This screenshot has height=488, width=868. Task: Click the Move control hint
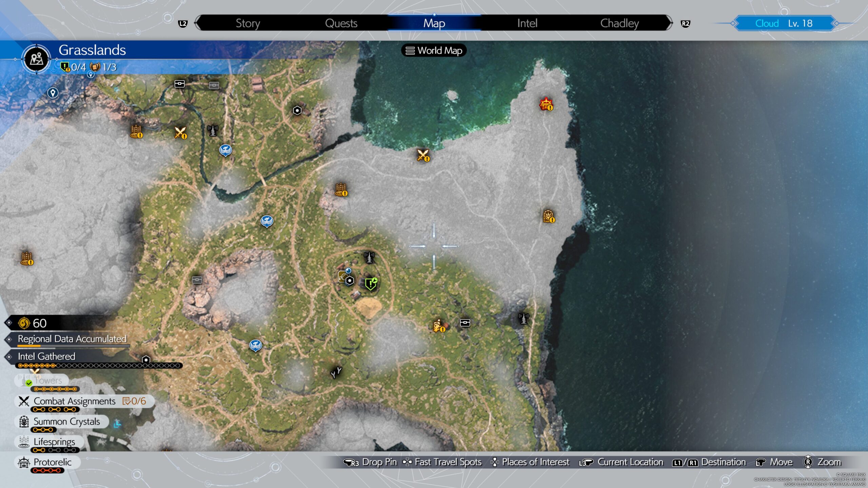click(x=774, y=462)
